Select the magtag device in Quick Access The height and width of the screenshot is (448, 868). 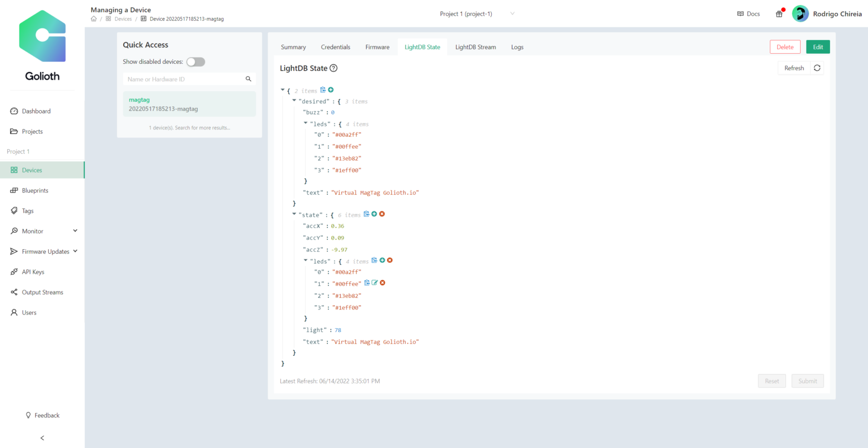(189, 104)
